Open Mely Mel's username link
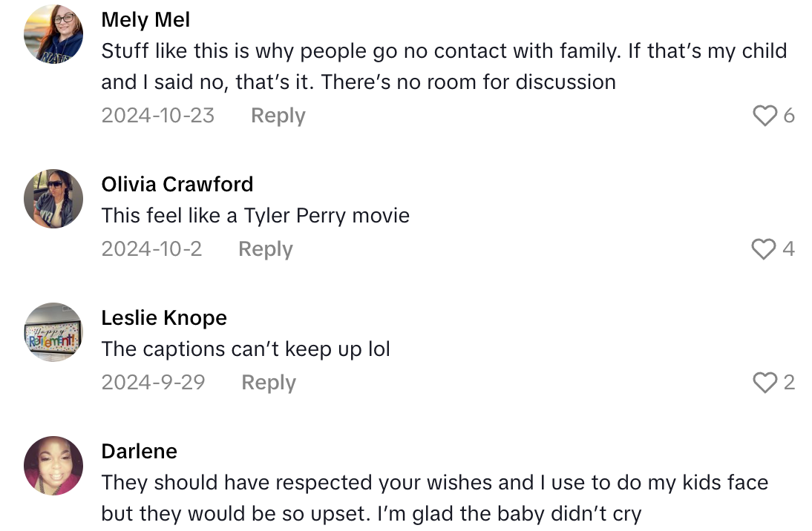 [x=145, y=20]
